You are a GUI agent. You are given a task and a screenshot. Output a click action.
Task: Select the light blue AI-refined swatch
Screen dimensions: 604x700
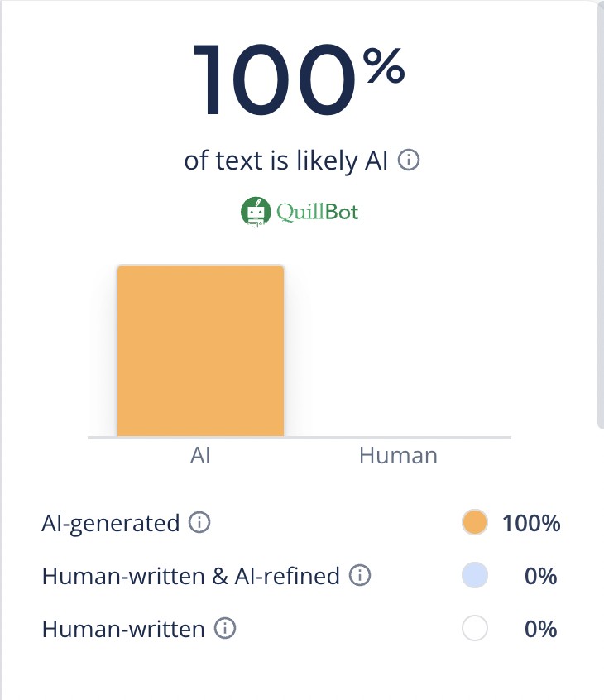coord(475,576)
